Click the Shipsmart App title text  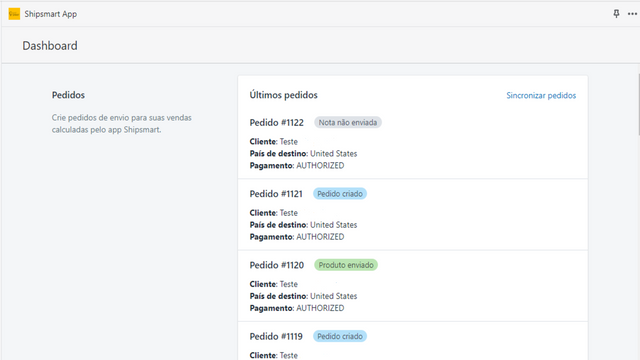51,14
